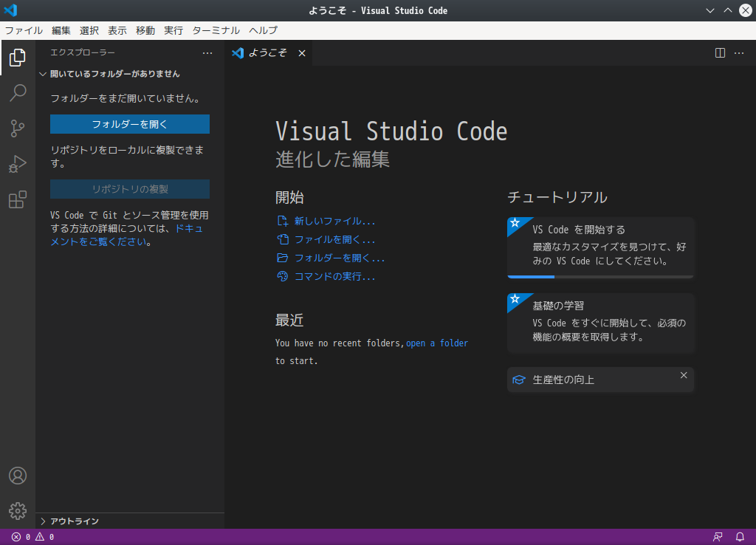
Task: Open the VS Code を開始する tutorial card
Action: point(600,247)
